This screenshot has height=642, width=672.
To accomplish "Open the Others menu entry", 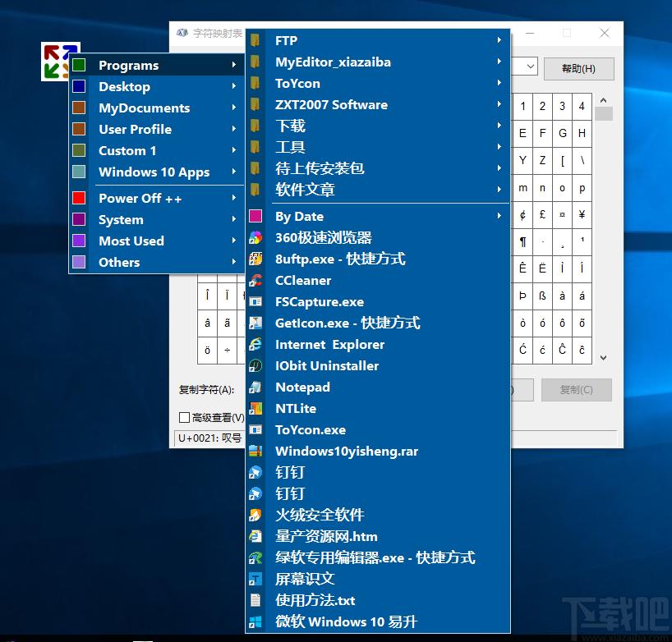I will [157, 262].
